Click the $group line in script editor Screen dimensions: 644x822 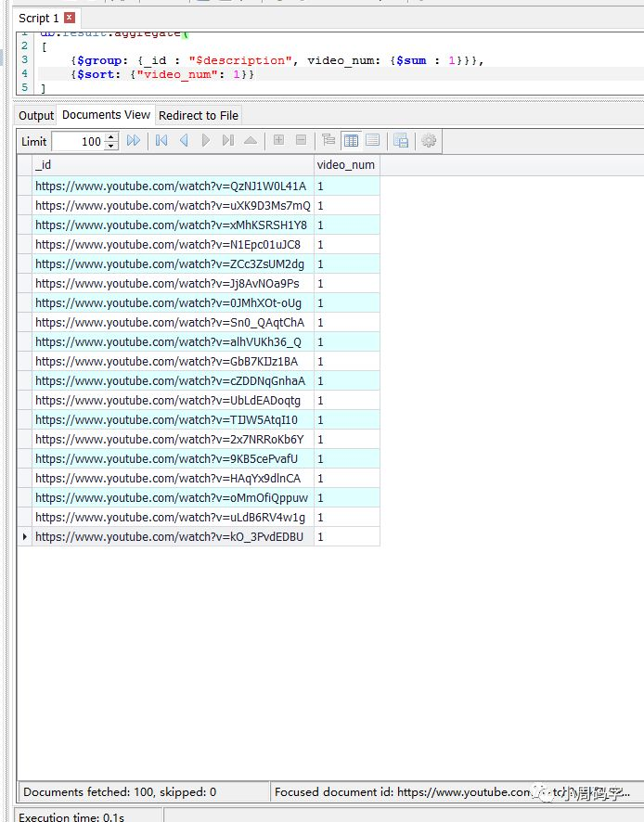(277, 60)
